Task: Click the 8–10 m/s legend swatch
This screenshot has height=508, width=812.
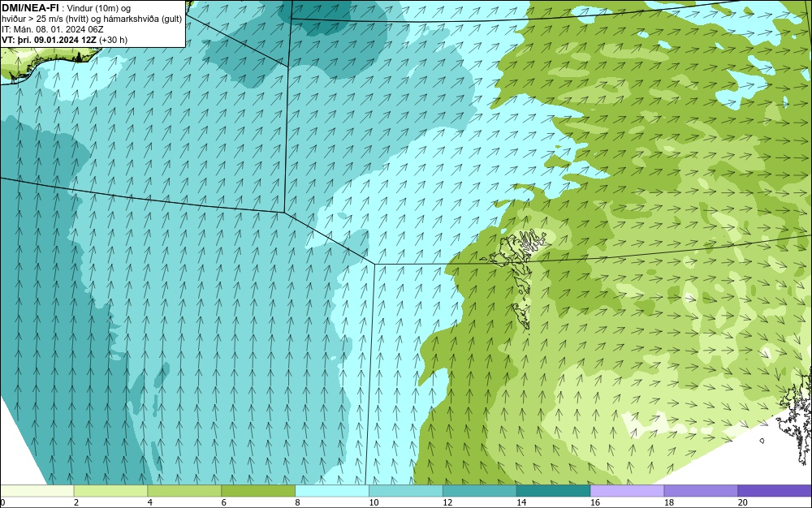Action: point(332,490)
